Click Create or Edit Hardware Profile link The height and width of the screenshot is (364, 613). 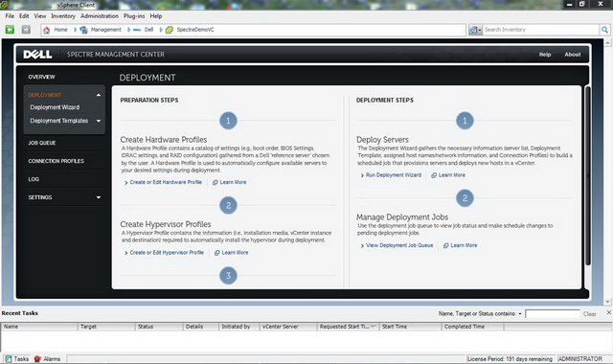click(x=166, y=182)
